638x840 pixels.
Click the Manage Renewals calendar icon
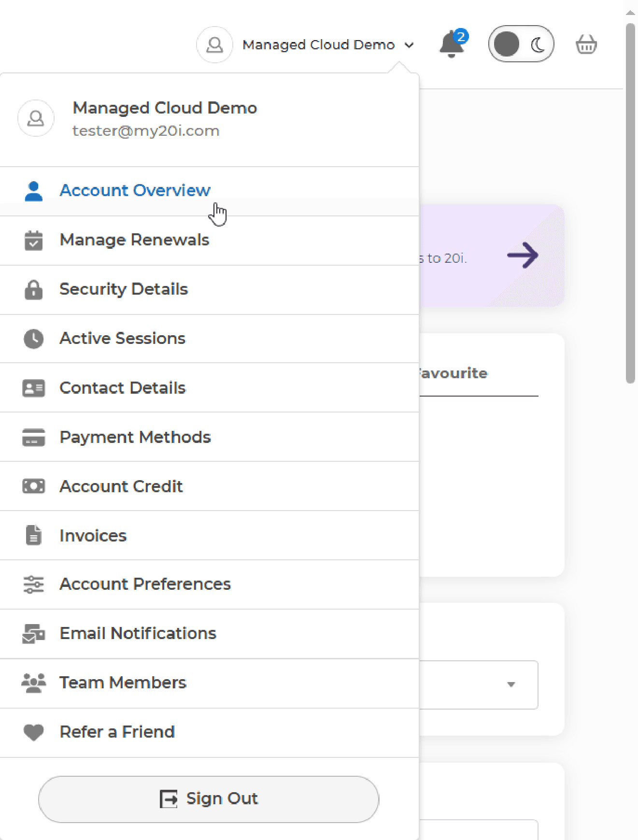(33, 241)
